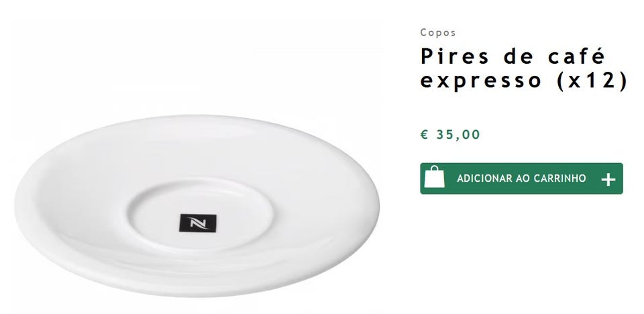Open the white saucer product image
The height and width of the screenshot is (314, 644).
197,205
